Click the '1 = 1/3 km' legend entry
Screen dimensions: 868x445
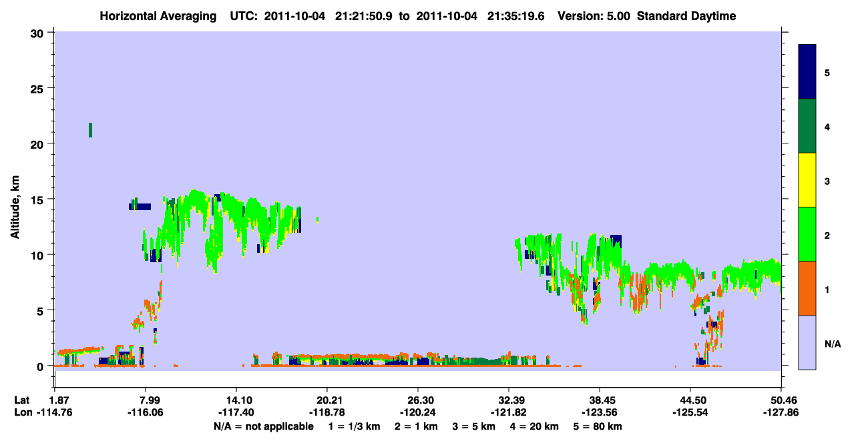click(356, 426)
